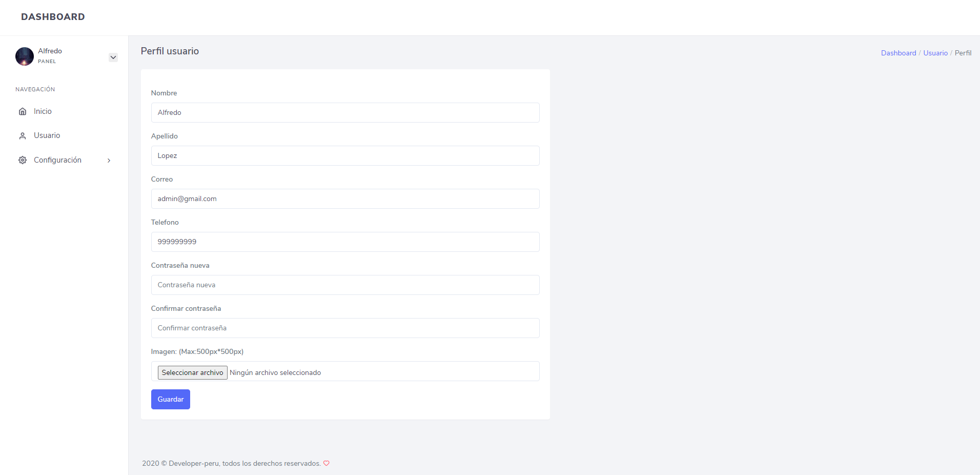Viewport: 980px width, 475px height.
Task: Click the person icon next to Usuario
Action: point(23,136)
